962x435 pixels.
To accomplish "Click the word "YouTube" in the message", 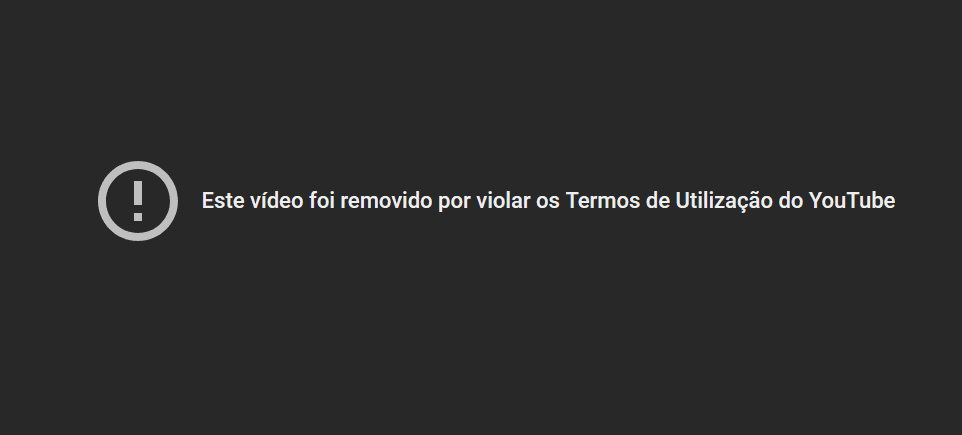I will pyautogui.click(x=852, y=201).
